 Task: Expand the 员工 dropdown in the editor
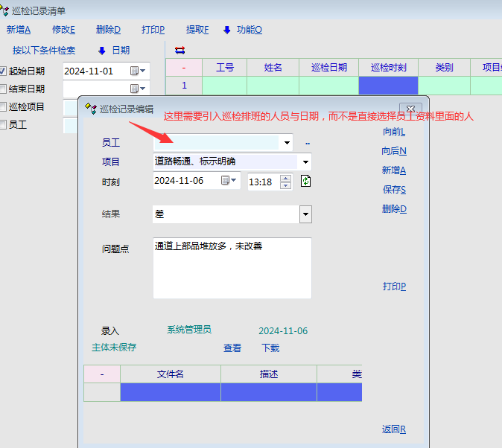pyautogui.click(x=286, y=142)
